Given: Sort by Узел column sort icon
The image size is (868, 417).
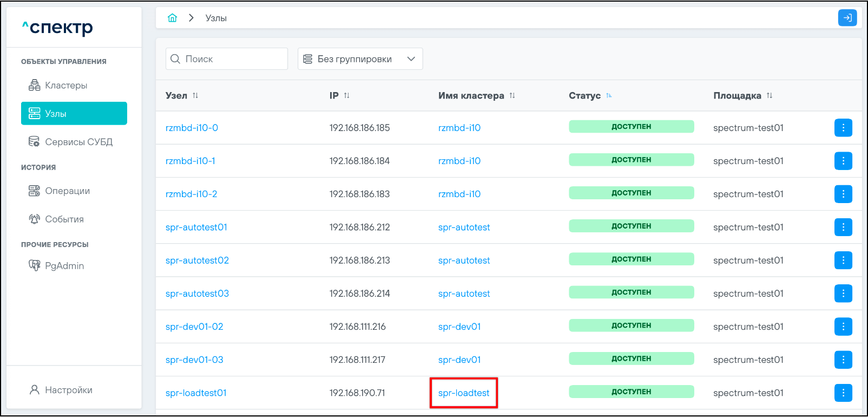Looking at the screenshot, I should point(195,96).
